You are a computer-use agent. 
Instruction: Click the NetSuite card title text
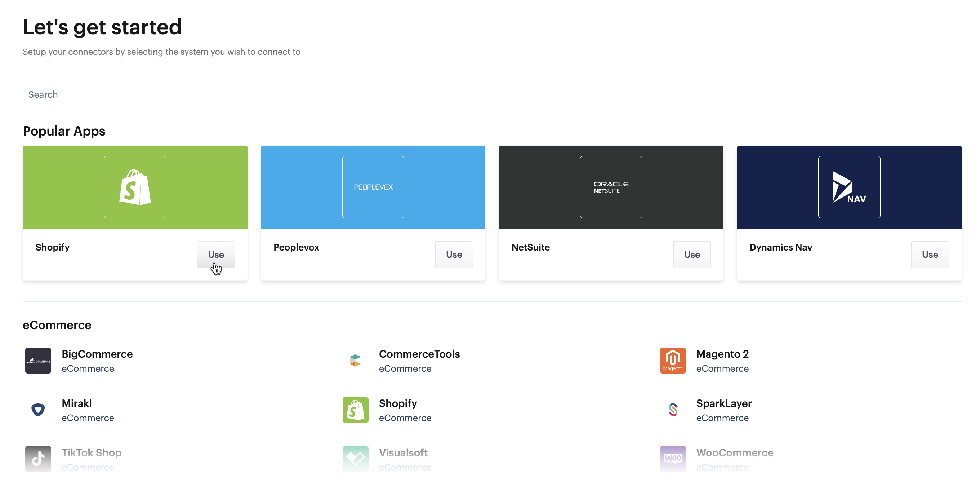531,247
